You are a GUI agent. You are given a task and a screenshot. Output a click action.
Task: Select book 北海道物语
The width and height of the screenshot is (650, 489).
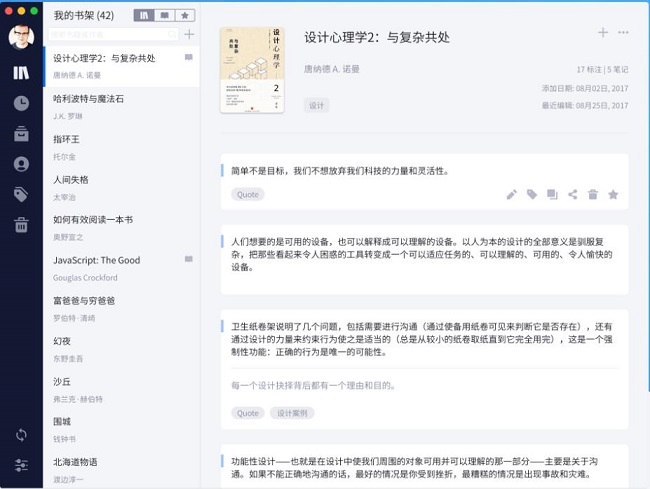(121, 470)
